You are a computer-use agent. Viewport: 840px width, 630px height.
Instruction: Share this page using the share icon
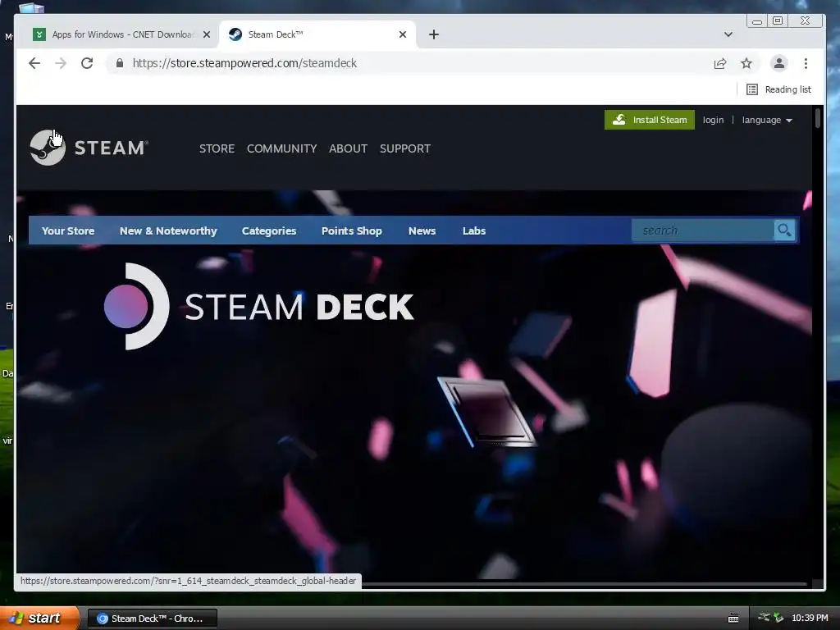click(720, 63)
